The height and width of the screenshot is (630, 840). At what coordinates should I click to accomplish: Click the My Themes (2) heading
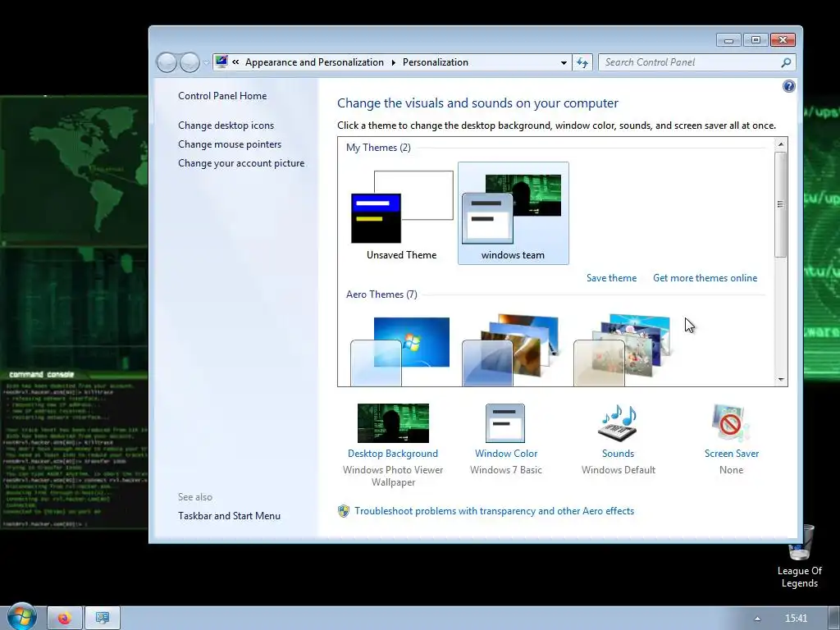pyautogui.click(x=378, y=148)
